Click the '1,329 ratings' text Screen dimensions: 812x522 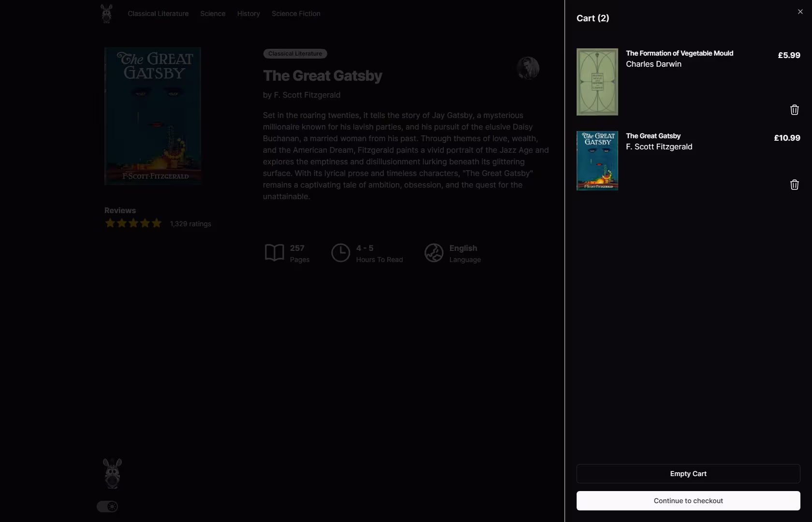[x=190, y=224]
